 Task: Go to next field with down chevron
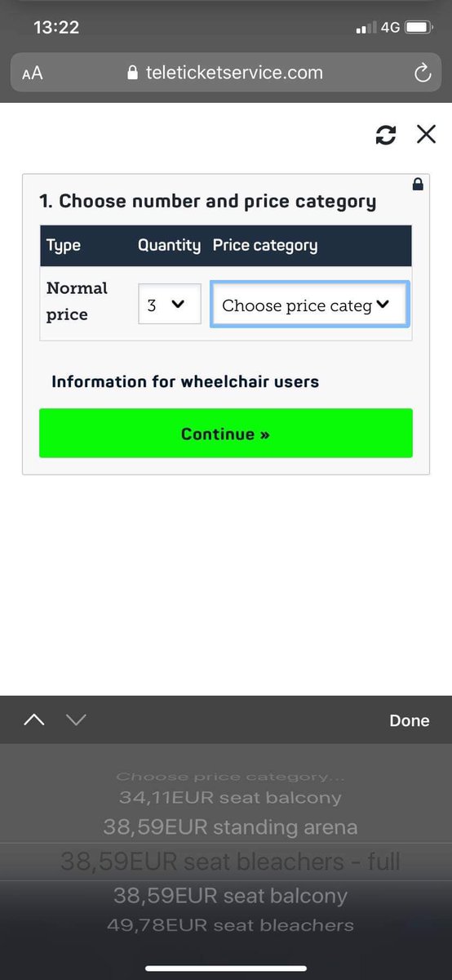[75, 719]
